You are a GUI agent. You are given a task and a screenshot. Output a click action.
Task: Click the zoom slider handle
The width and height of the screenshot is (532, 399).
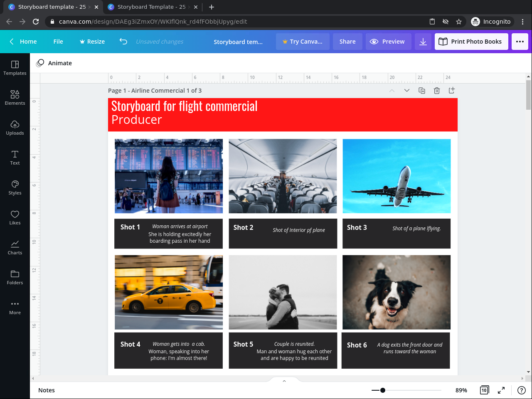(x=383, y=390)
